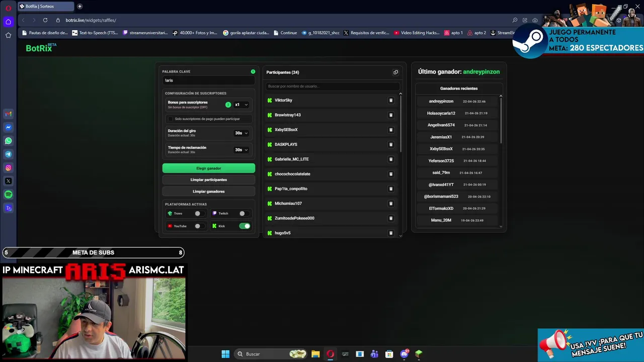Enable YouTube platform toggle

point(200,226)
